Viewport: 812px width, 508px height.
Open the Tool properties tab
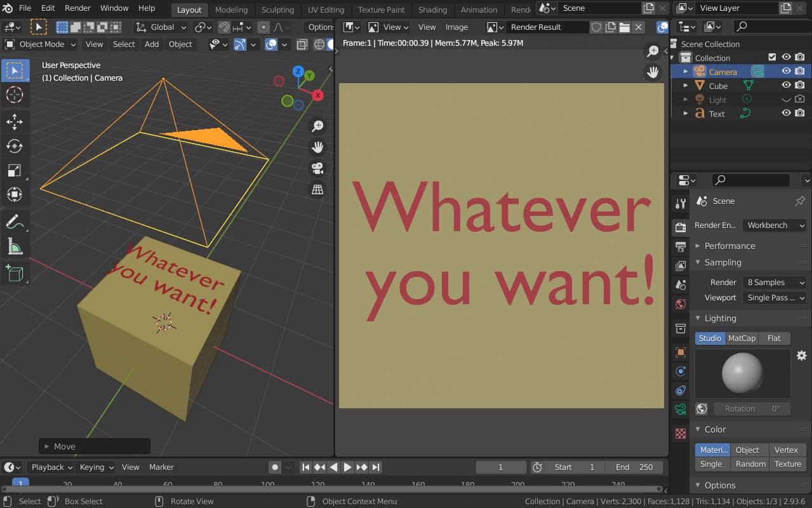point(681,203)
